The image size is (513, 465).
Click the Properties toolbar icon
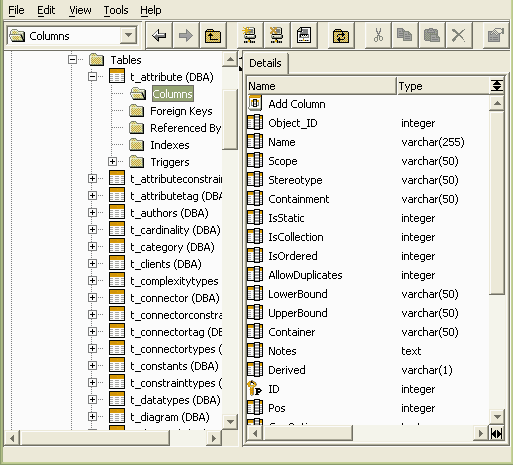pos(496,35)
